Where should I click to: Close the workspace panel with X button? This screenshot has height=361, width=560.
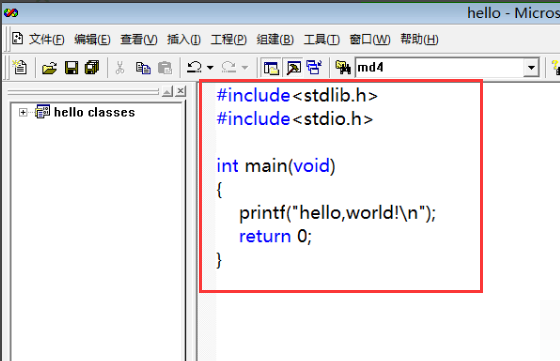(181, 91)
